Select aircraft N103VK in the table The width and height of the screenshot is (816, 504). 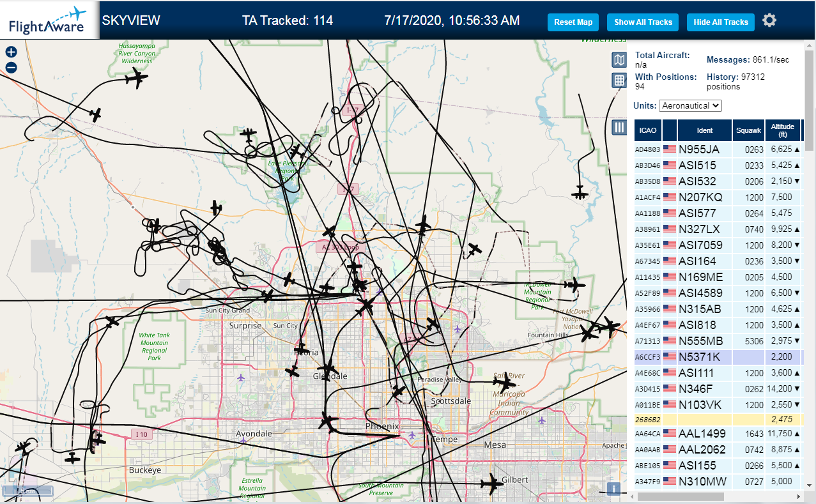719,405
